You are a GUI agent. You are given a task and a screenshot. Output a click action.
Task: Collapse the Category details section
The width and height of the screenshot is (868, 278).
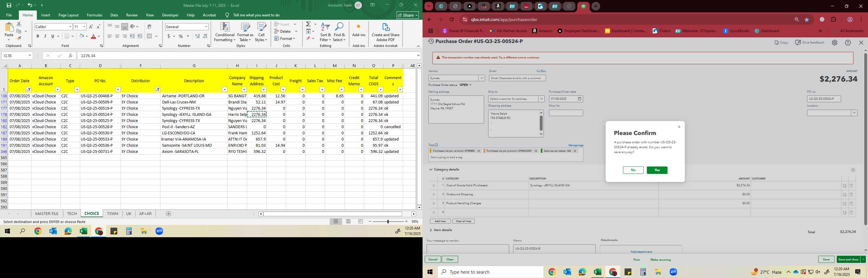[431, 170]
